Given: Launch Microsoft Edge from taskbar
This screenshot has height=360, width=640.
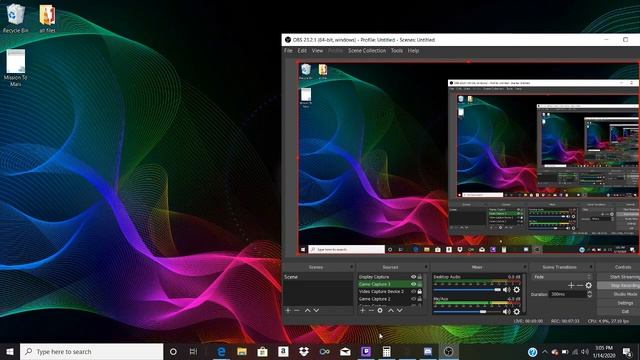Looking at the screenshot, I should point(221,351).
